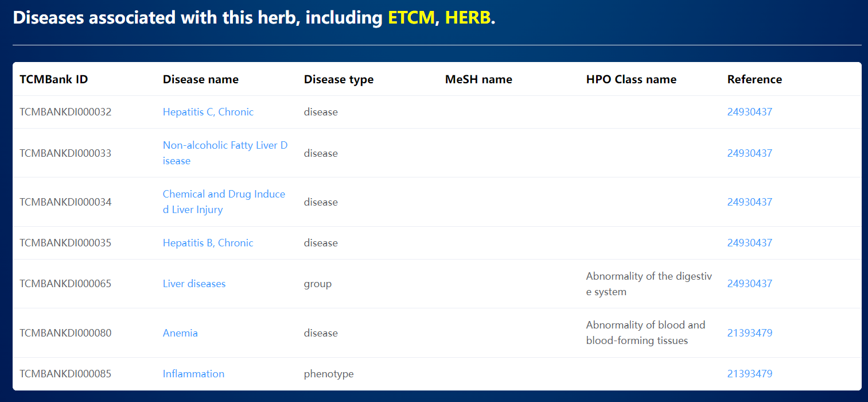This screenshot has height=402, width=868.
Task: Open reference 24930437 for Non-alcoholic Fatty Liver
Action: pyautogui.click(x=750, y=153)
